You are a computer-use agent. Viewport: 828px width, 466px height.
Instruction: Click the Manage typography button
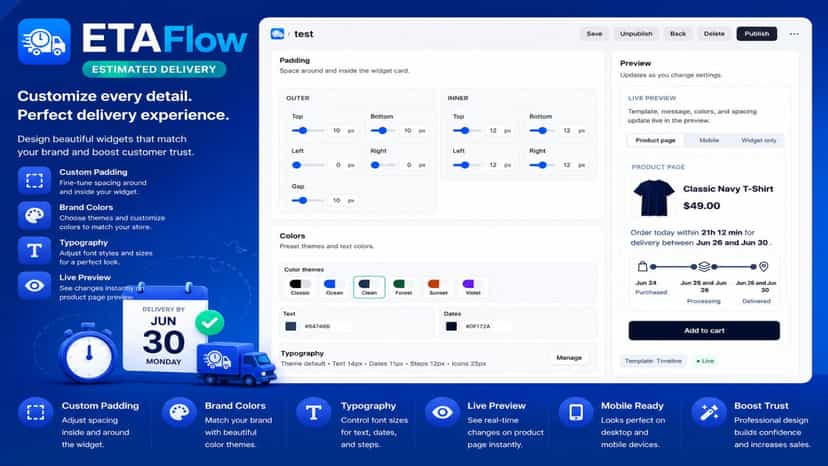[x=569, y=358]
